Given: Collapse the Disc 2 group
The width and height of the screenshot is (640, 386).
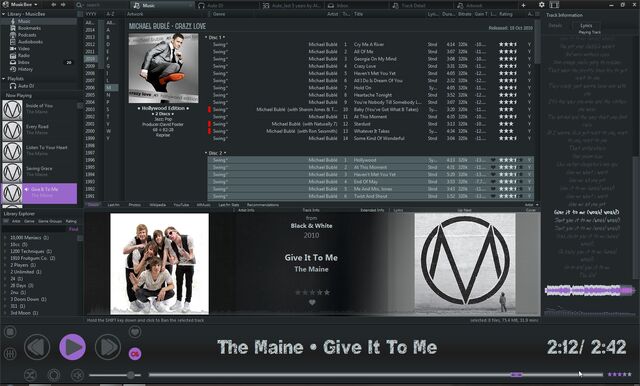Looking at the screenshot, I should click(x=206, y=153).
